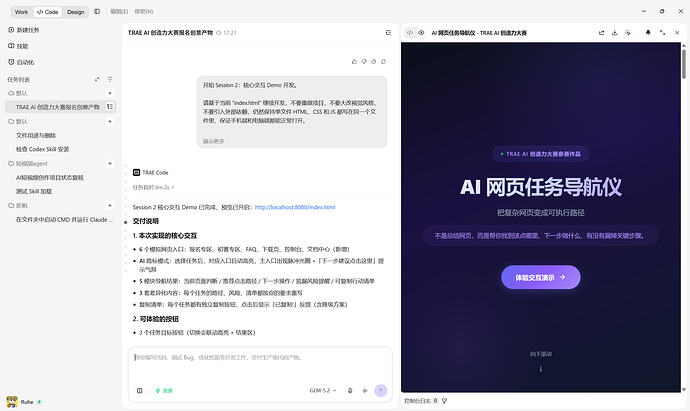690x411 pixels.
Task: Click the plus button on the folder 默认 group
Action: pyautogui.click(x=110, y=121)
